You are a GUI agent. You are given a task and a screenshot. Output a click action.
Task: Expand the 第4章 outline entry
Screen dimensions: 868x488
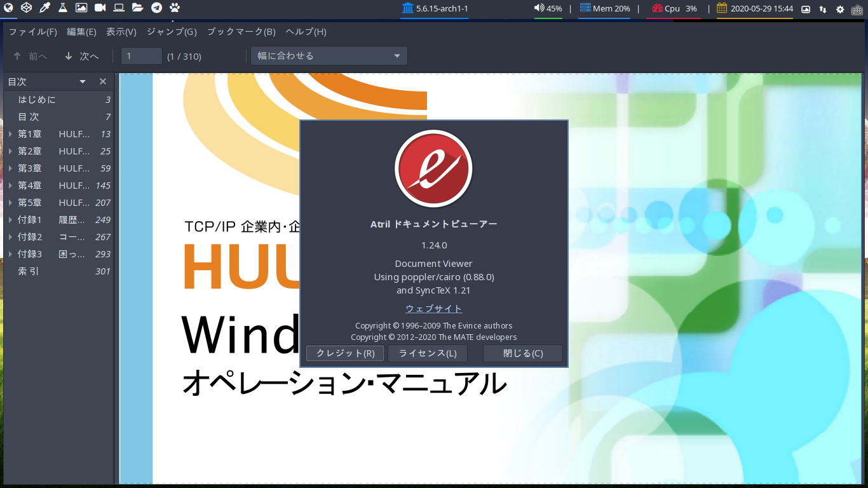pos(11,186)
